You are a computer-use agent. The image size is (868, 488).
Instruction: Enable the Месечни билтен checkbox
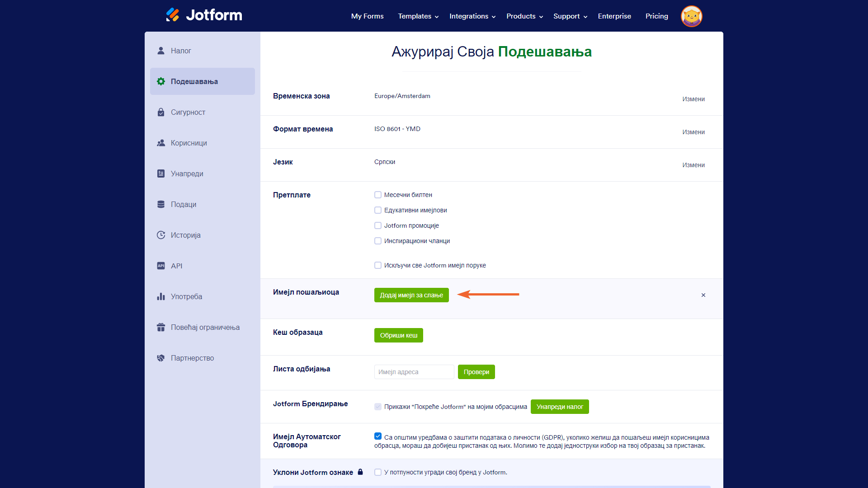[x=378, y=195]
